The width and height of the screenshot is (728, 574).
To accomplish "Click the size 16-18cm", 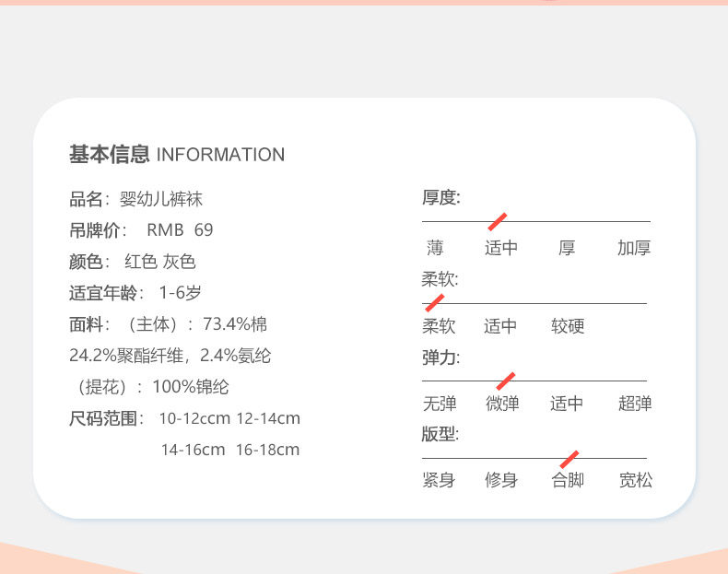I will [267, 450].
